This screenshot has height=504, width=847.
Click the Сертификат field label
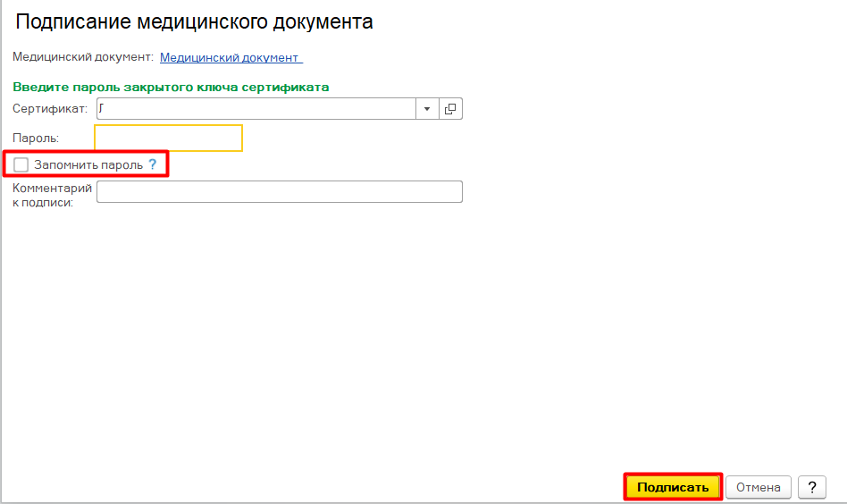point(49,109)
